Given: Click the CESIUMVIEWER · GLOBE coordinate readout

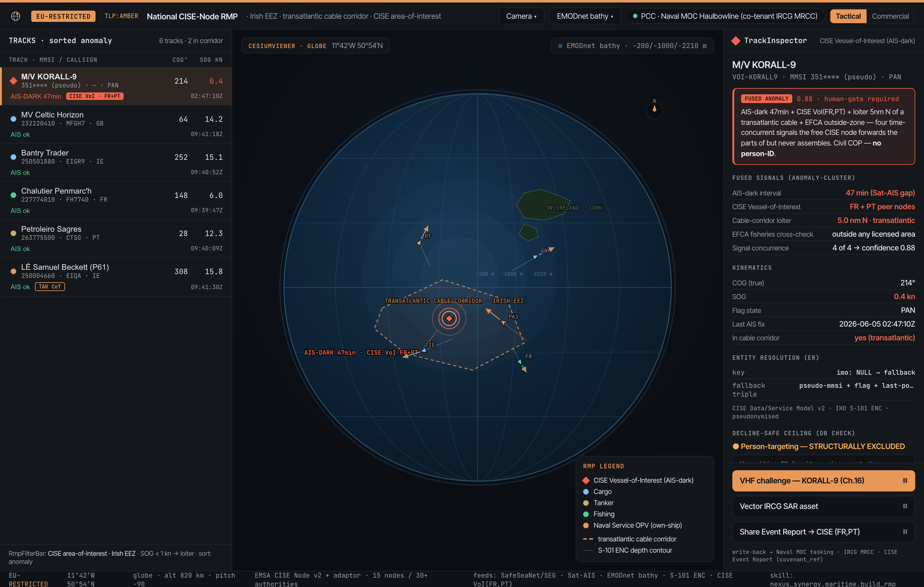Looking at the screenshot, I should click(x=315, y=46).
